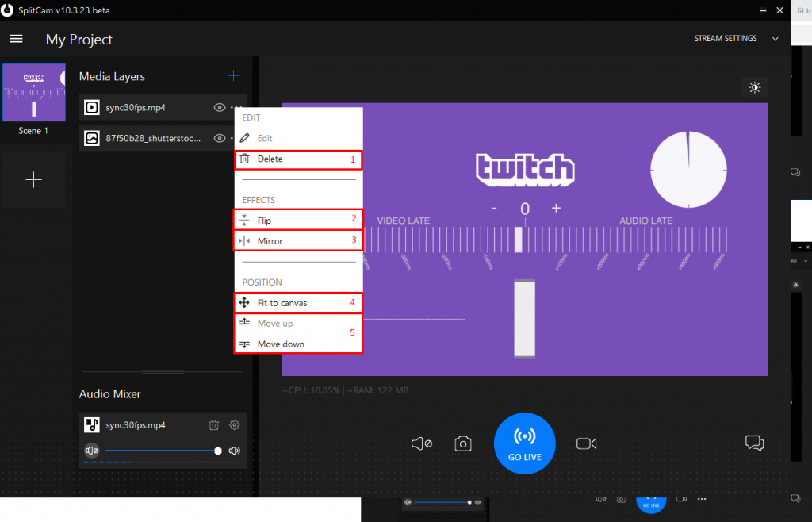Click the Media Layers heading
Image resolution: width=812 pixels, height=522 pixels.
pos(112,77)
